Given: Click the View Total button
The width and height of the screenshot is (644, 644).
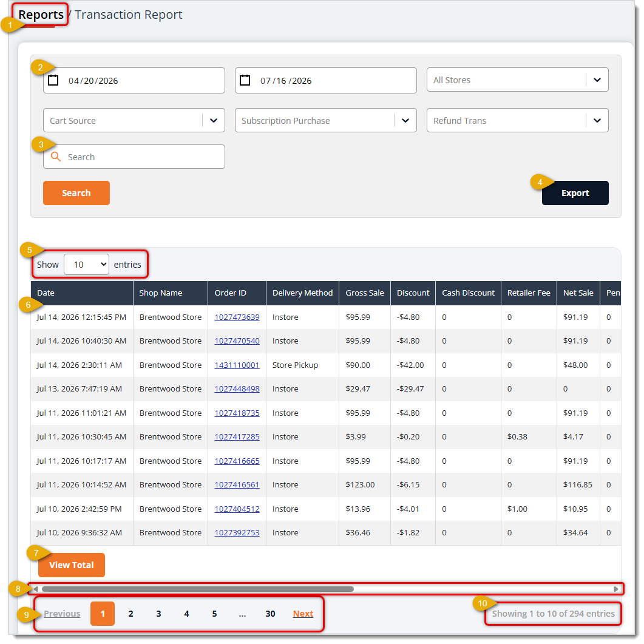Looking at the screenshot, I should (72, 565).
